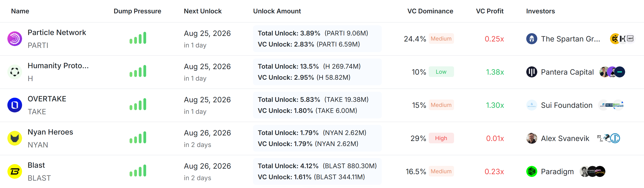Open the Particle Network project link
Viewport: 644px width, 188px height.
(57, 32)
